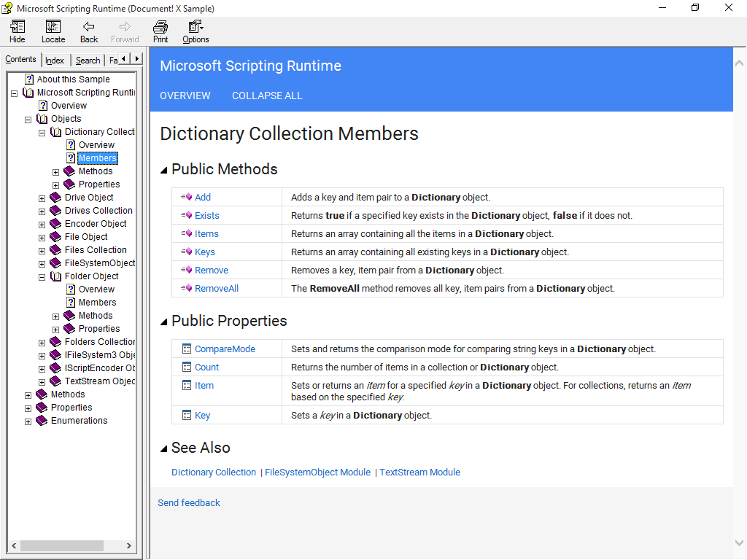
Task: Select the FileSystemObject tree item
Action: click(x=100, y=262)
